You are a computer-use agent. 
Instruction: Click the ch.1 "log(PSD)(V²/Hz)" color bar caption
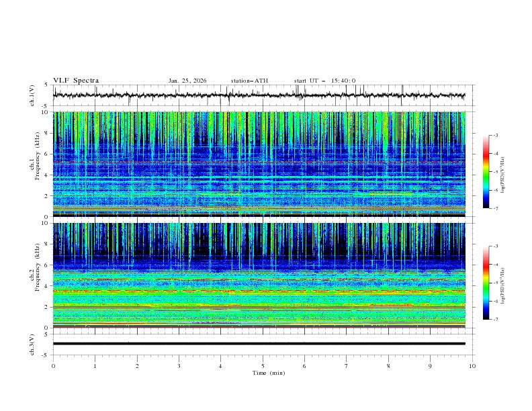(x=503, y=175)
